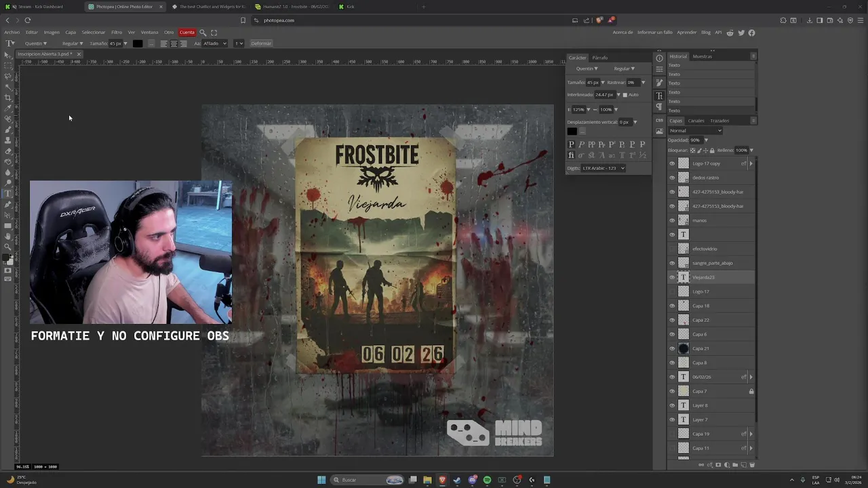Open the Digits LTR Arabic dropdown
The width and height of the screenshot is (868, 488).
pos(603,168)
